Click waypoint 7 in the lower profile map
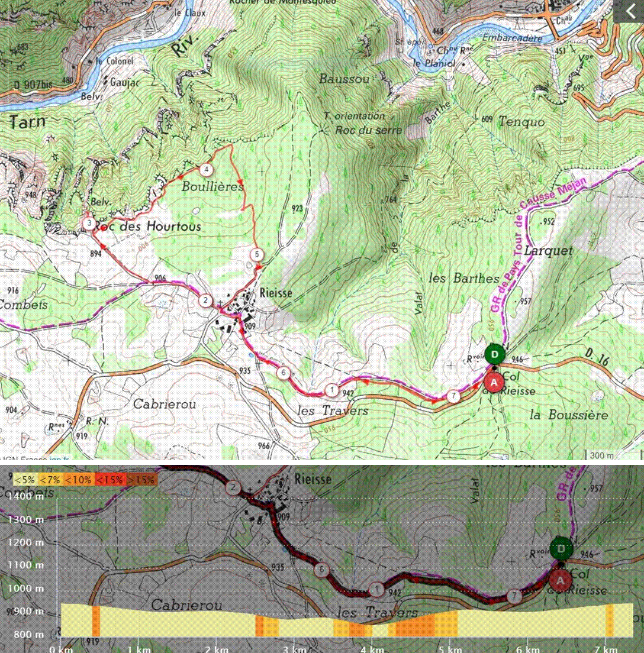This screenshot has width=644, height=653. pos(514,596)
